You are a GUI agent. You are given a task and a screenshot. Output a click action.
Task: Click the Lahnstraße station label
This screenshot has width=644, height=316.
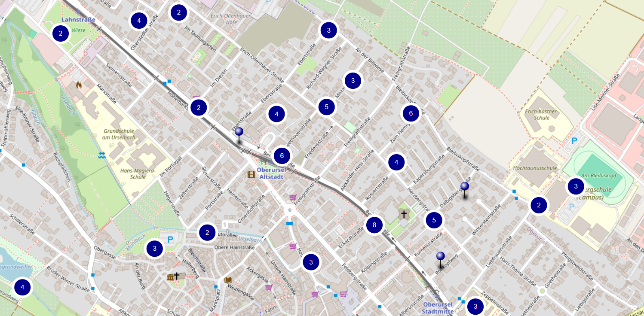click(78, 20)
